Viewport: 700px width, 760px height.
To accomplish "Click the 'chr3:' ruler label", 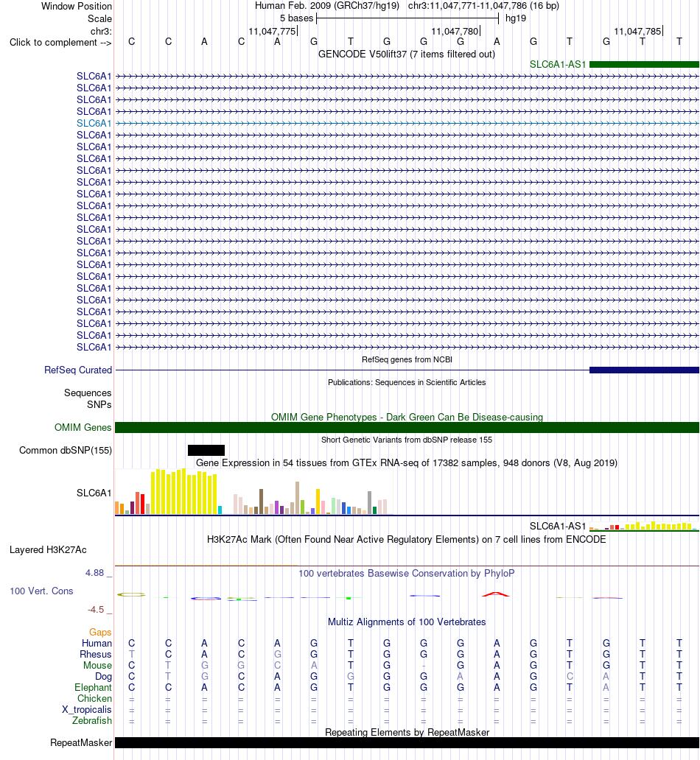I will coord(101,32).
